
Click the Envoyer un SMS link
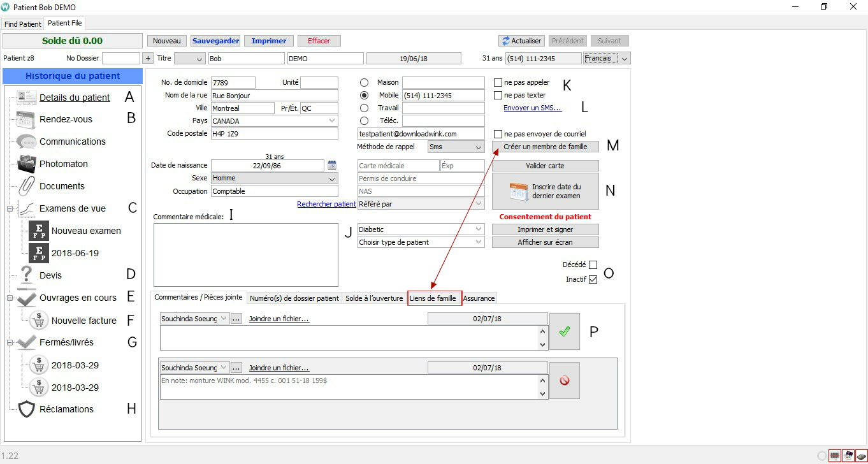point(533,108)
